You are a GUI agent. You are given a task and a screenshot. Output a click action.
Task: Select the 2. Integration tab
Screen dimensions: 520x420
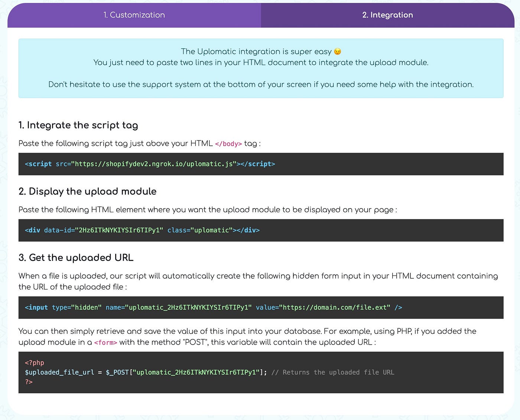pos(387,15)
